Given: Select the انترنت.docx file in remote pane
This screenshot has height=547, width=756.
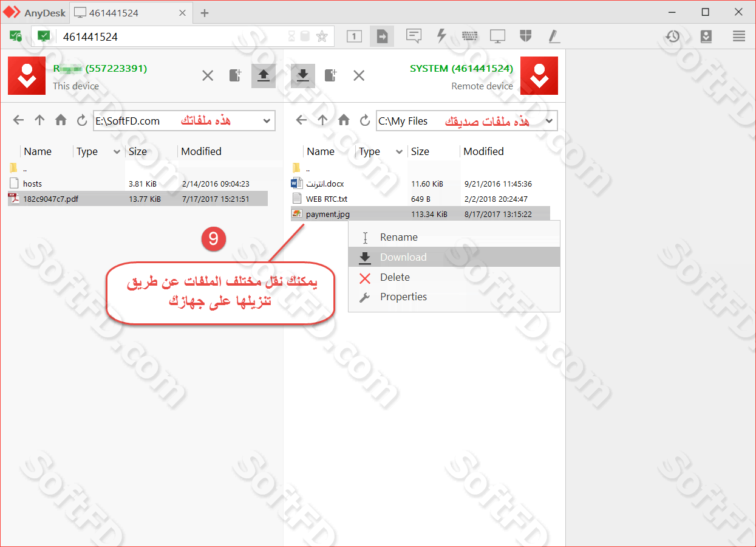Looking at the screenshot, I should pyautogui.click(x=420, y=184).
